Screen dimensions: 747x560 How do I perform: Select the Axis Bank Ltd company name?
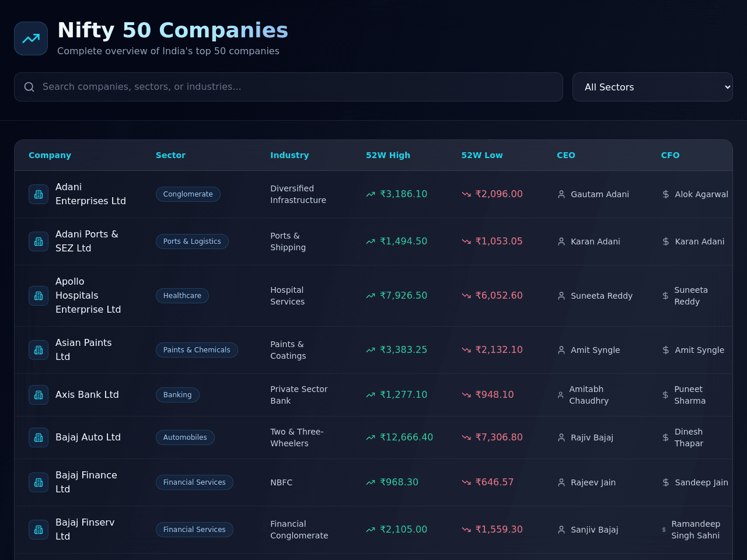(87, 395)
